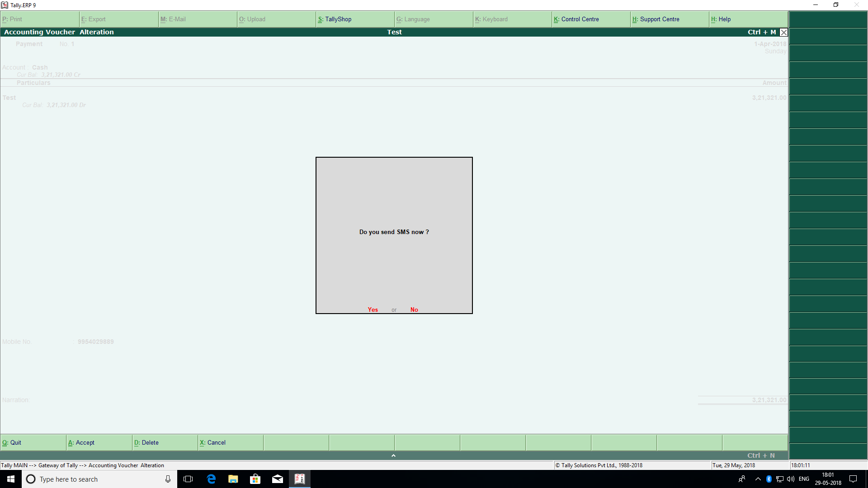This screenshot has height=488, width=868.
Task: Click the scroll up arrow button
Action: [x=393, y=455]
